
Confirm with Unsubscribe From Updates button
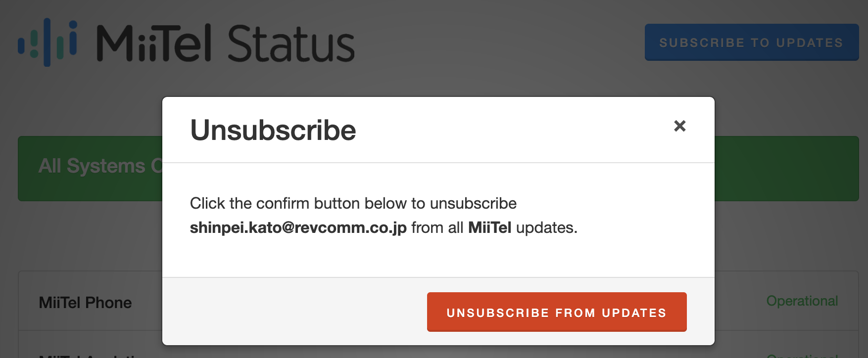(x=557, y=312)
